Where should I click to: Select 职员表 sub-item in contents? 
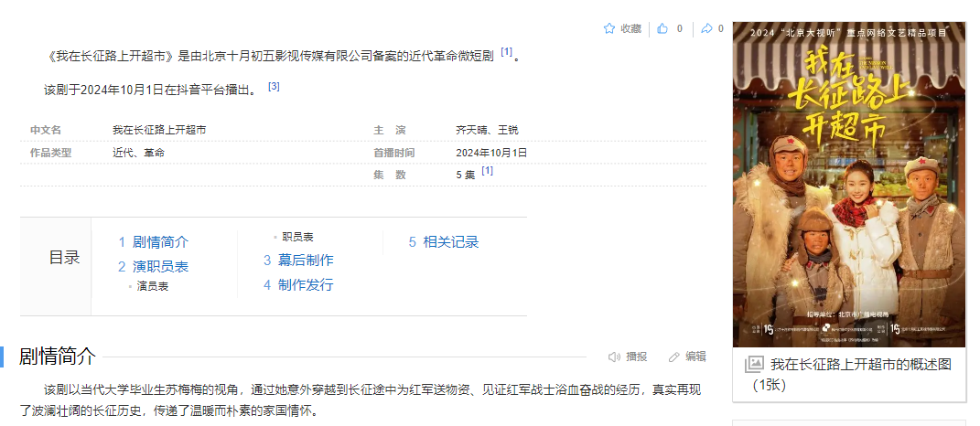tap(298, 237)
